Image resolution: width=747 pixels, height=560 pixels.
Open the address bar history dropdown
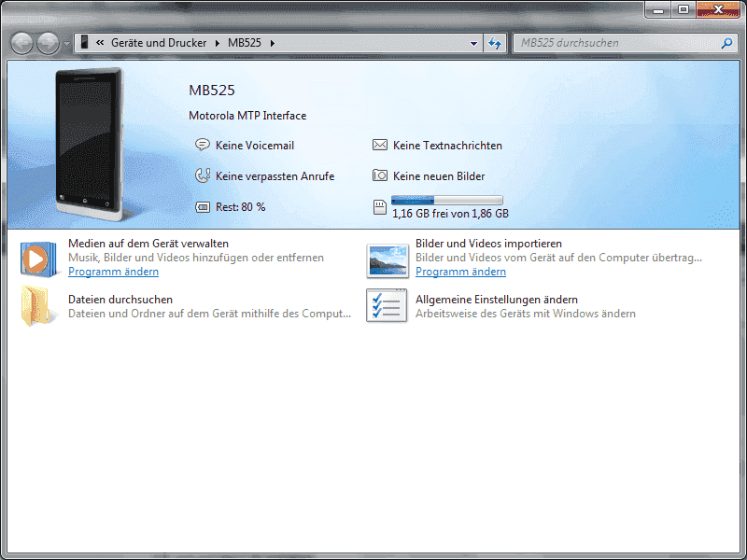pos(473,43)
